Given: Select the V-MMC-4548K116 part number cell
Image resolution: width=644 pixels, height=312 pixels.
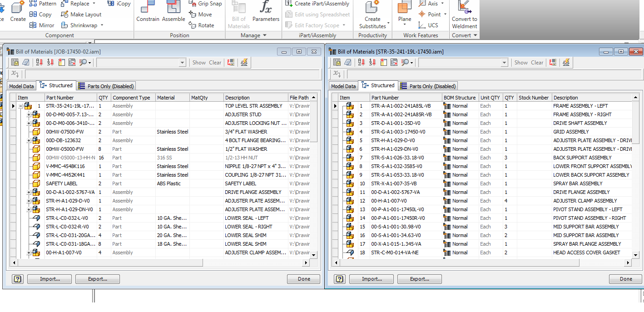Looking at the screenshot, I should click(x=70, y=166).
